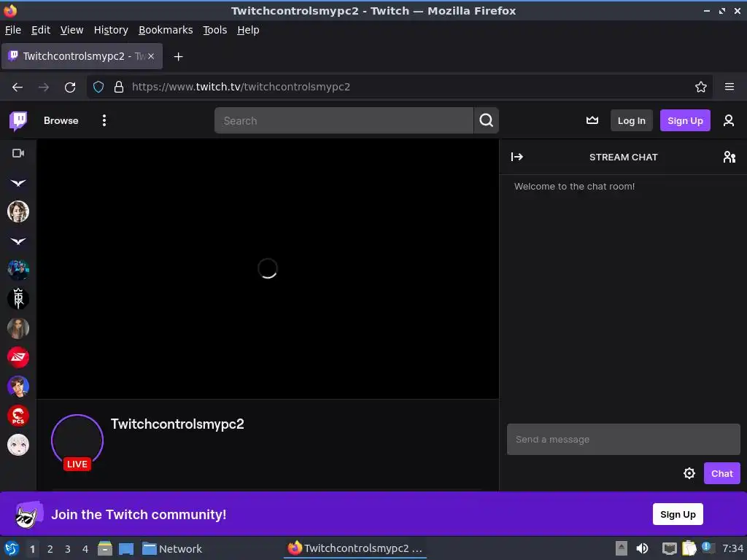Open a new tab with the plus button

pyautogui.click(x=178, y=57)
